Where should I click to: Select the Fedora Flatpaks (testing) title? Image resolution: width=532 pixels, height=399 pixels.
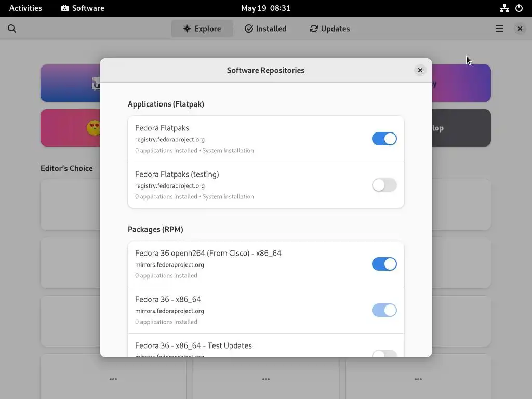177,174
